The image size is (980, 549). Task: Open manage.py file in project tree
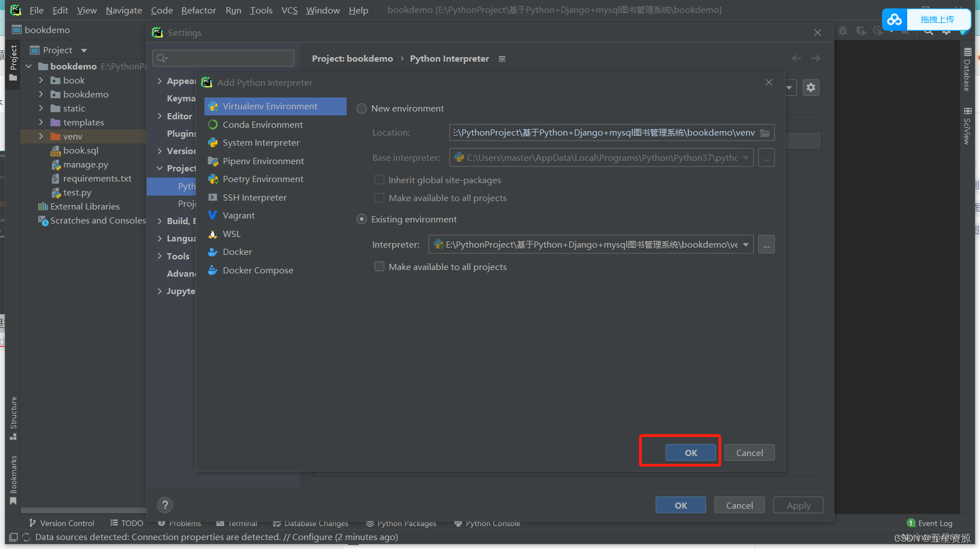[85, 165]
